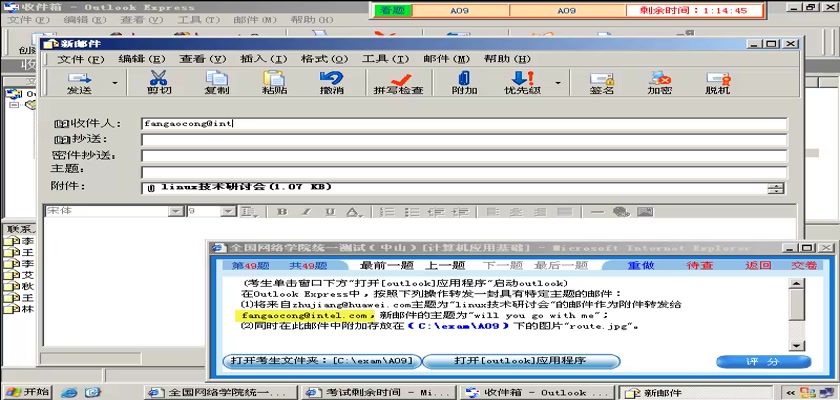Click the 打开[outlook]应用程序 button
Screen dimensions: 840x400
point(521,361)
